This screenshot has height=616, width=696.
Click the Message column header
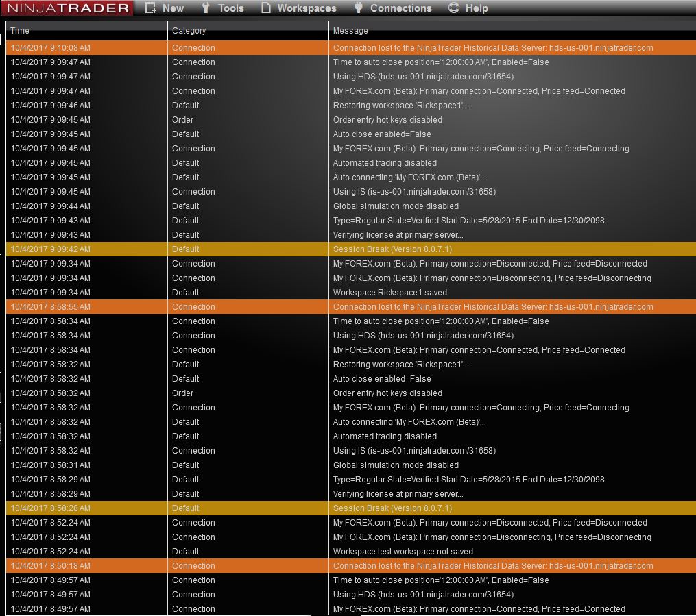click(512, 31)
